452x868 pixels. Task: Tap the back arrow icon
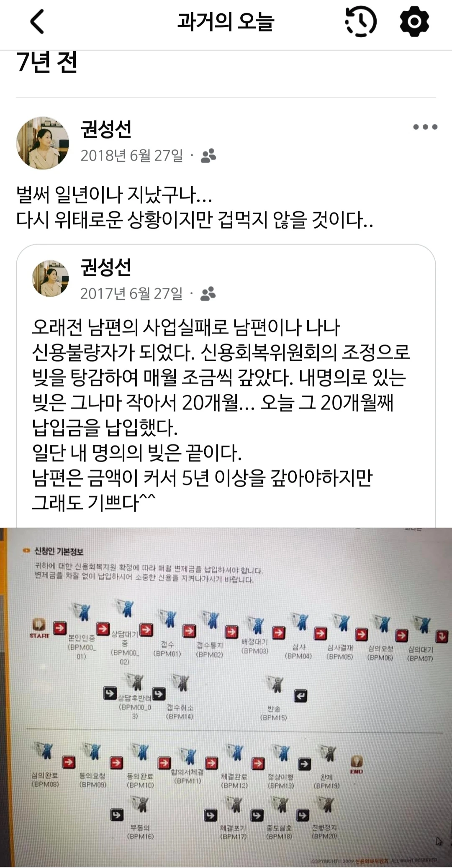click(x=37, y=22)
